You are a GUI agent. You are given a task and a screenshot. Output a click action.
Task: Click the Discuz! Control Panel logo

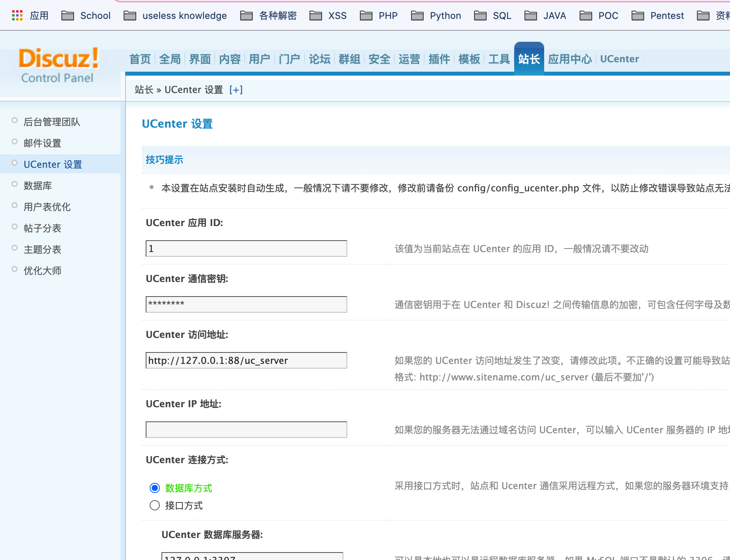(x=58, y=65)
